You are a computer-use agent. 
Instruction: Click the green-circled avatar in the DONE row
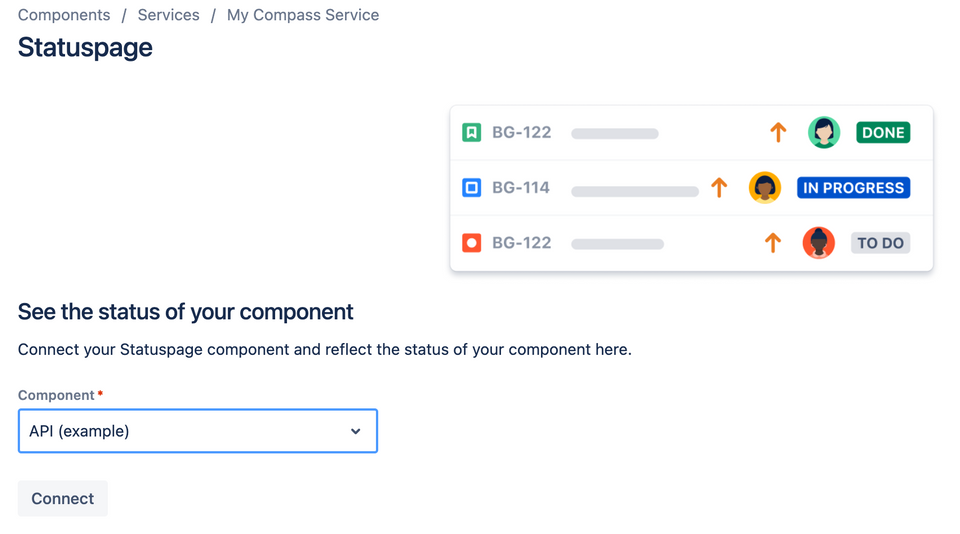[824, 132]
